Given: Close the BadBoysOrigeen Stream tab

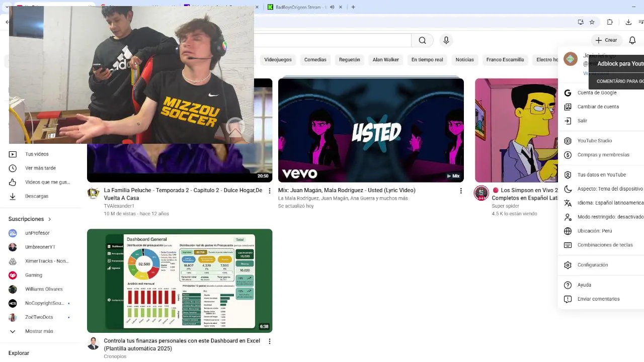Looking at the screenshot, I should pyautogui.click(x=341, y=7).
